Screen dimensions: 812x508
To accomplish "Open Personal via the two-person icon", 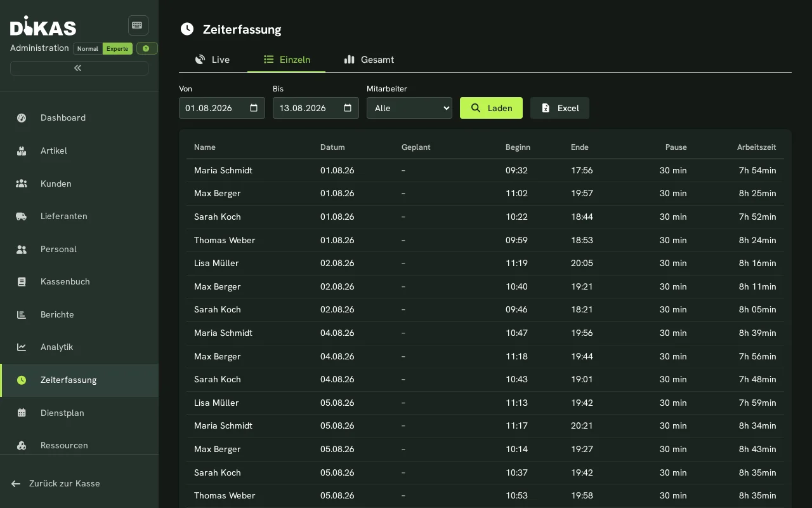I will [x=22, y=250].
